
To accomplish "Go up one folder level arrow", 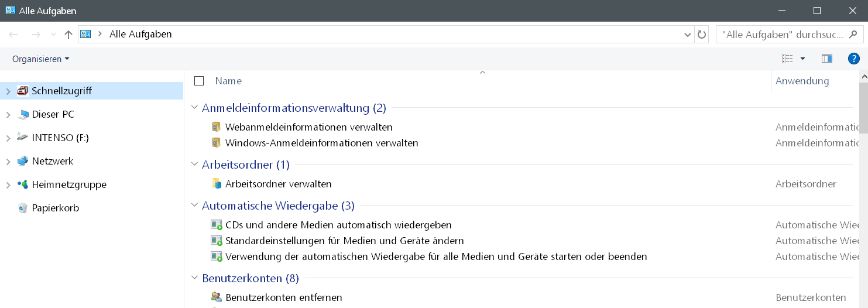I will point(68,35).
